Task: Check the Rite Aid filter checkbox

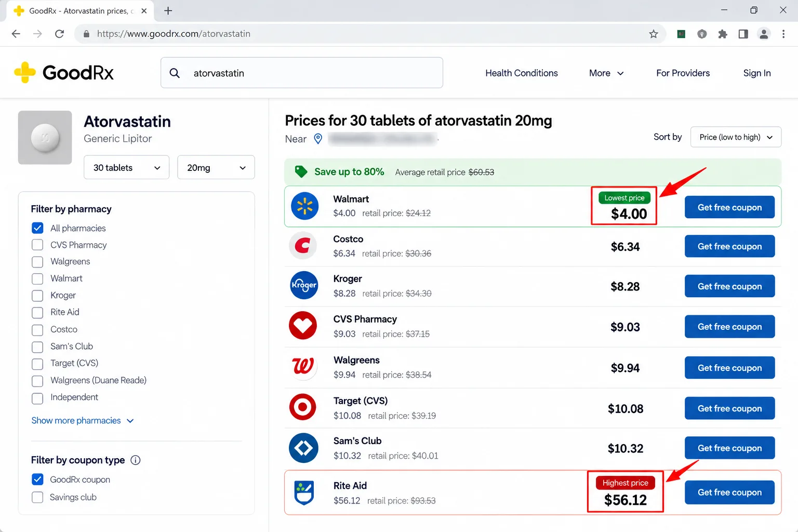Action: (x=37, y=312)
